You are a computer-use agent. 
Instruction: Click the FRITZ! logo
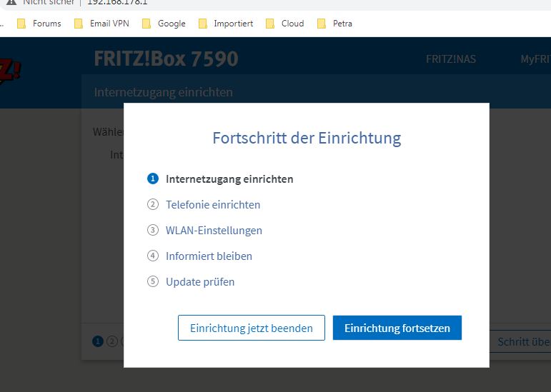tap(10, 72)
